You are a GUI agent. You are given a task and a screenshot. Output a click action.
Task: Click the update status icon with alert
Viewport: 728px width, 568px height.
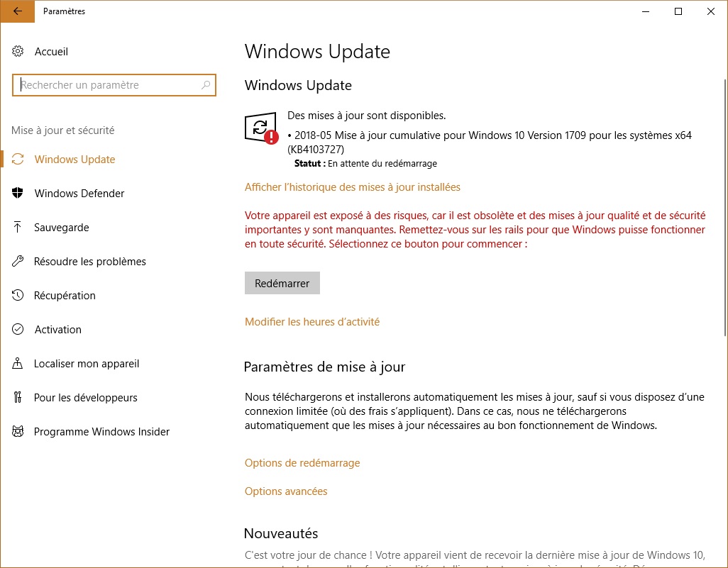click(260, 128)
